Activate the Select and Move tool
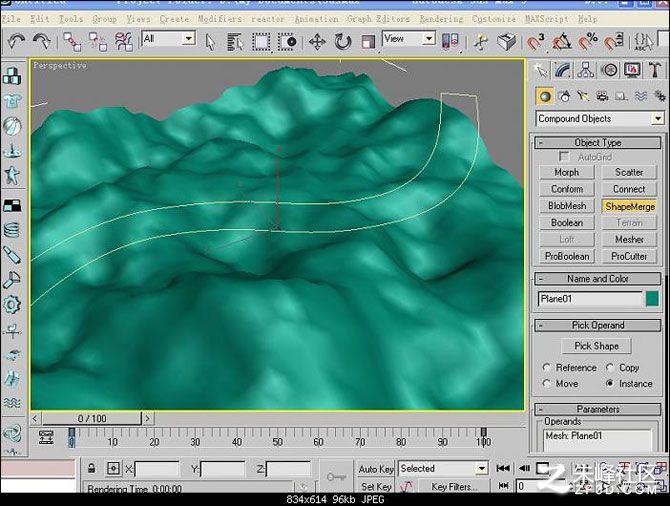Image resolution: width=670 pixels, height=506 pixels. coord(317,42)
